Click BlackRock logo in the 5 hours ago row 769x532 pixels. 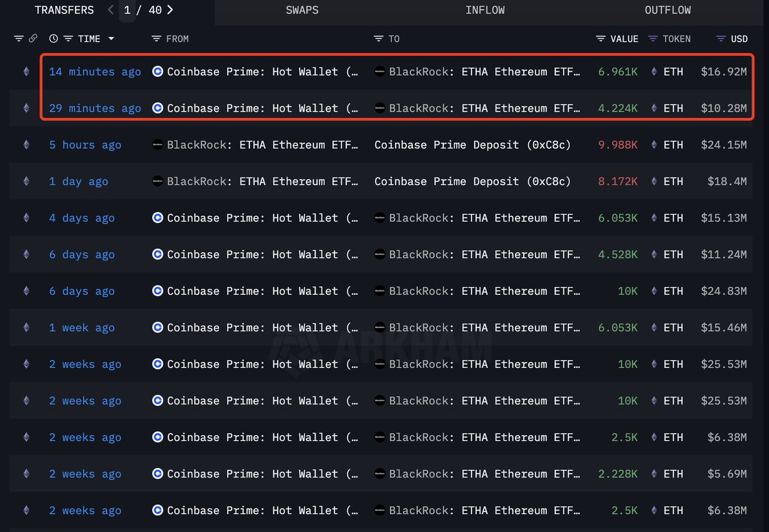pyautogui.click(x=157, y=145)
